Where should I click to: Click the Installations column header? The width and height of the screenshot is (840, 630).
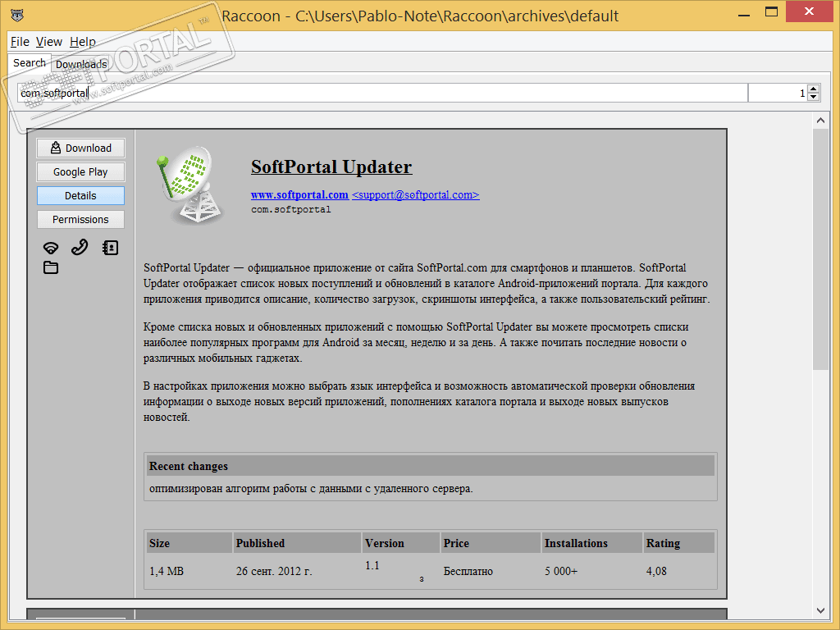click(x=592, y=543)
